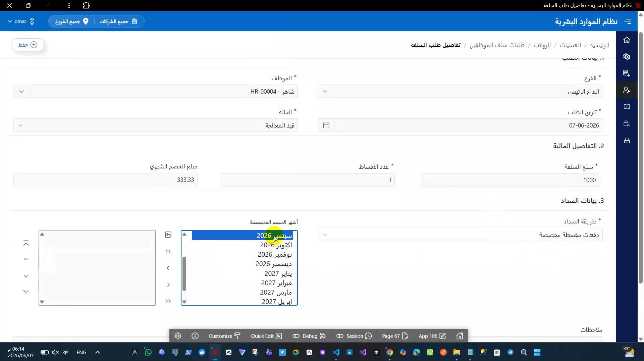Click the remove-all double-right-arrow button

[168, 301]
